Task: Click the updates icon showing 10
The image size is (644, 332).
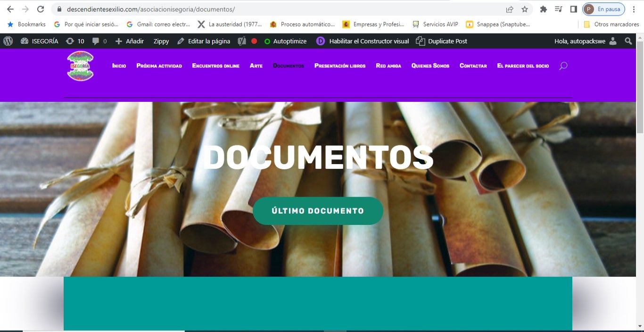Action: click(x=75, y=41)
